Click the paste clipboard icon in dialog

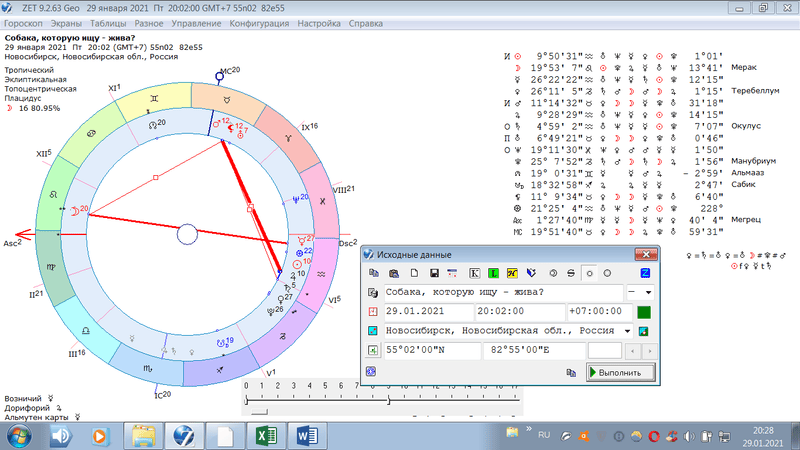tap(393, 273)
